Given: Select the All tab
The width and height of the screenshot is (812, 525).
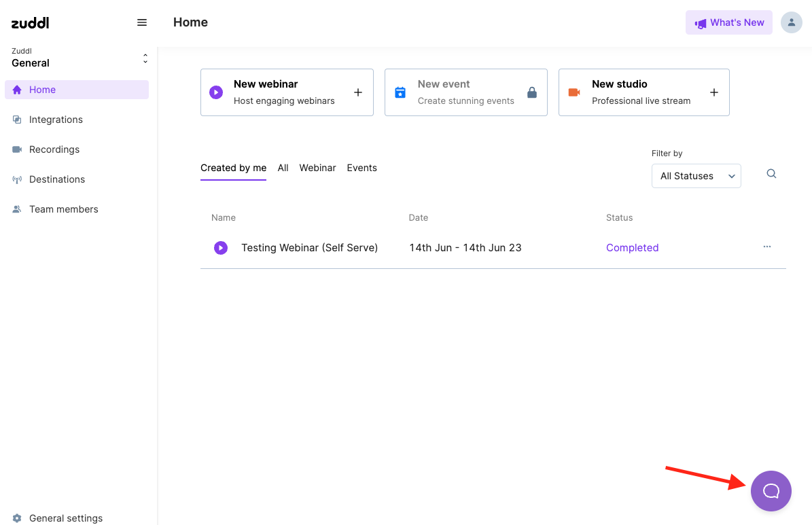Looking at the screenshot, I should (283, 168).
